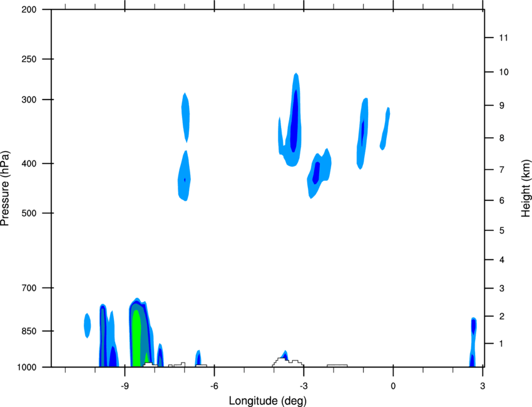Pick the 7 km height label

[x=502, y=170]
